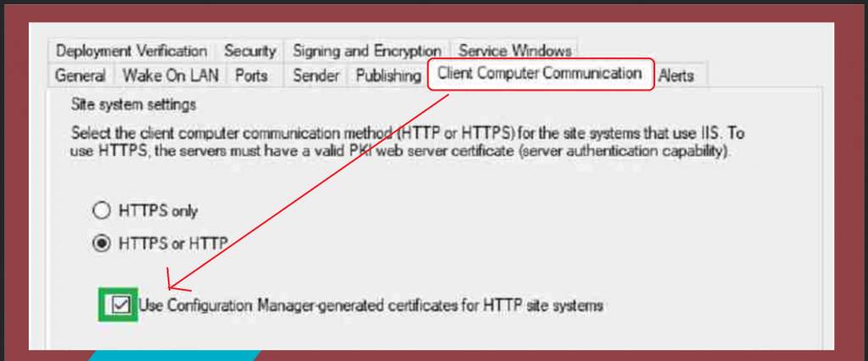Click the 'Select the client computer communication method' description

(x=409, y=142)
